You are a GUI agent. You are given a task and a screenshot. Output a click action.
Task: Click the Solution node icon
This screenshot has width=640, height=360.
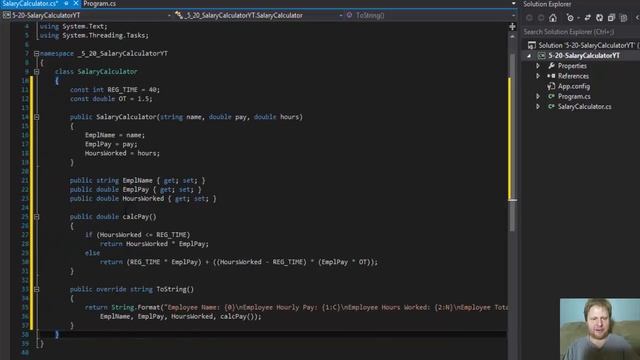(x=531, y=45)
